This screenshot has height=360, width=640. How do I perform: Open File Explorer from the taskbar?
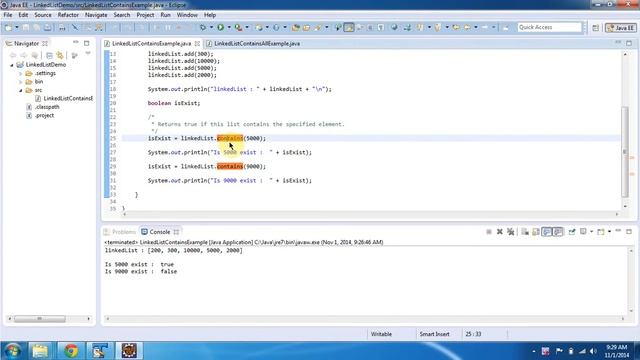40,351
